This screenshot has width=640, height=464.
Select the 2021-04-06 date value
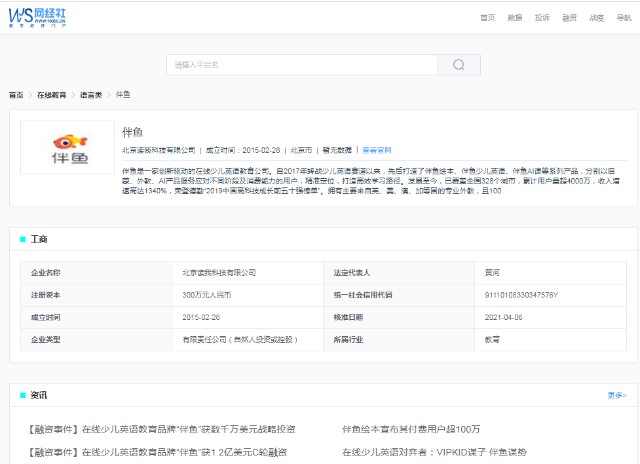(x=503, y=317)
